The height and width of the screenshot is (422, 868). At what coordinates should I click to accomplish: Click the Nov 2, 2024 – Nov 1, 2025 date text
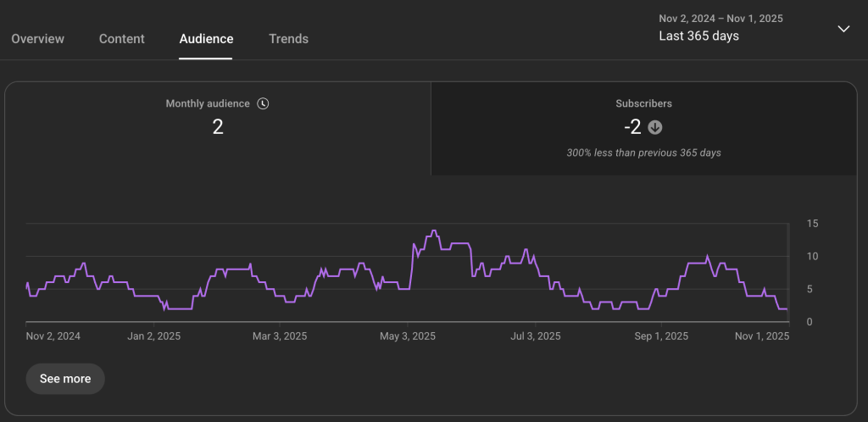(x=721, y=19)
